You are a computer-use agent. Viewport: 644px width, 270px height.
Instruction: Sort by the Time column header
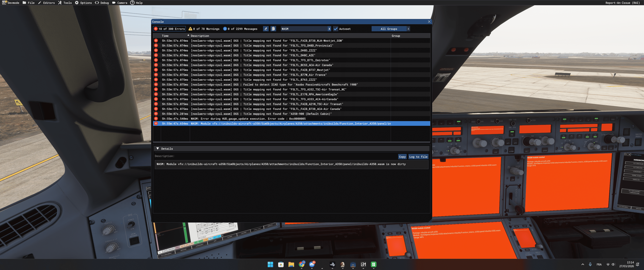[165, 36]
